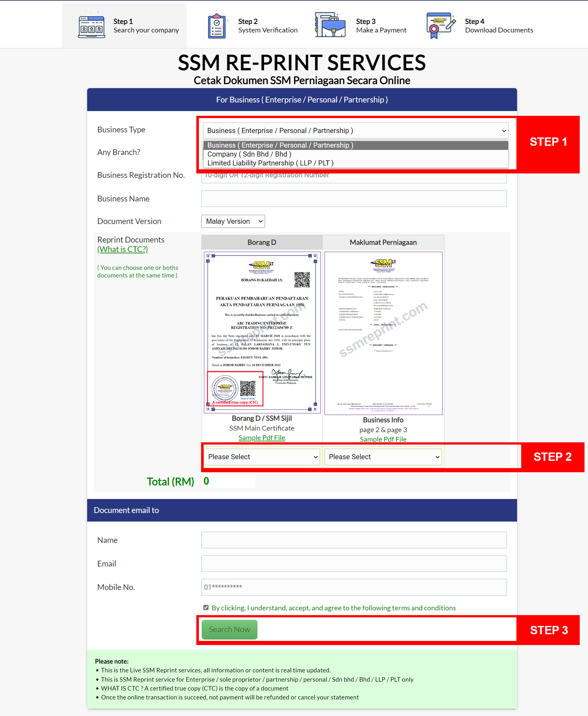Open the What is CTC? link
Image resolution: width=588 pixels, height=716 pixels.
[x=122, y=249]
